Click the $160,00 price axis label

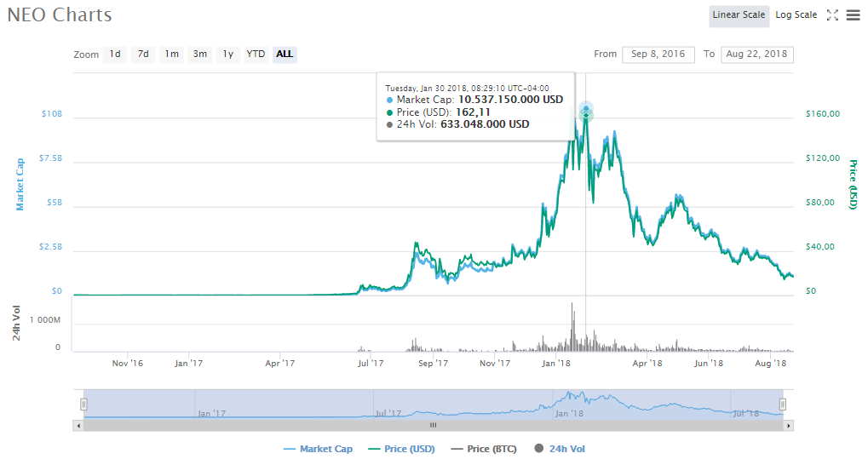[823, 114]
